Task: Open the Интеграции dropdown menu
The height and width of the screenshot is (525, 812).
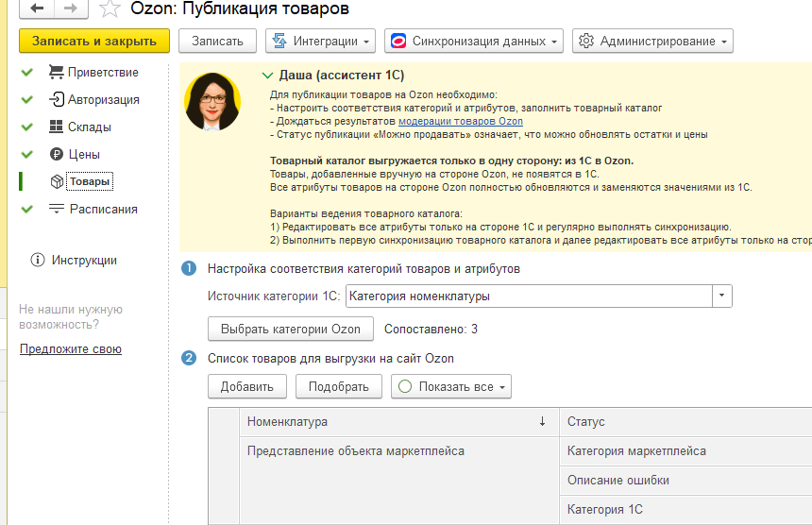Action: coord(321,41)
